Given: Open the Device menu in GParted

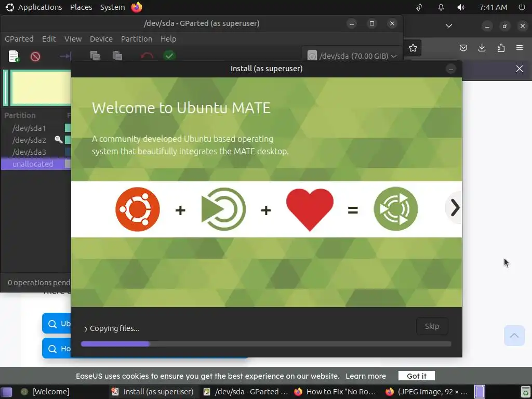Looking at the screenshot, I should 101,39.
